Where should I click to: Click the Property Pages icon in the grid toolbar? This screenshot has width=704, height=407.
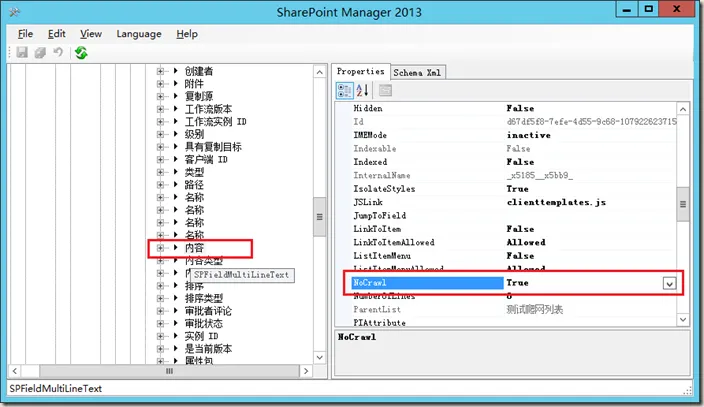click(385, 90)
